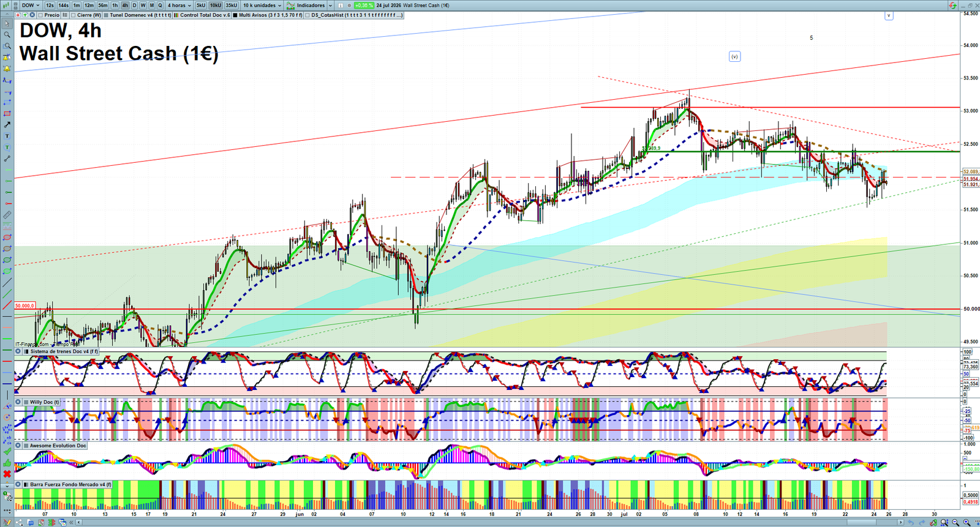Toggle the Precio checkbox
This screenshot has width=980, height=527.
click(40, 15)
